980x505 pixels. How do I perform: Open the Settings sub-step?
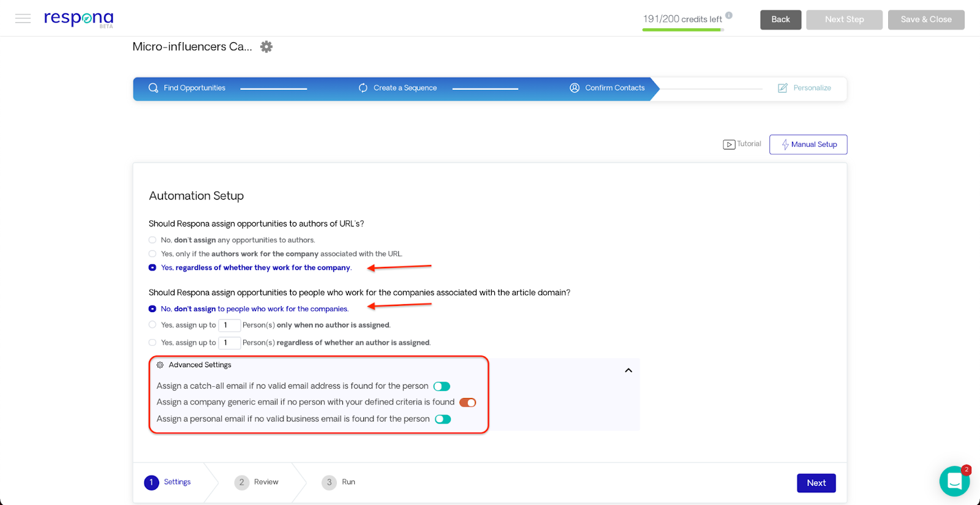click(x=168, y=482)
